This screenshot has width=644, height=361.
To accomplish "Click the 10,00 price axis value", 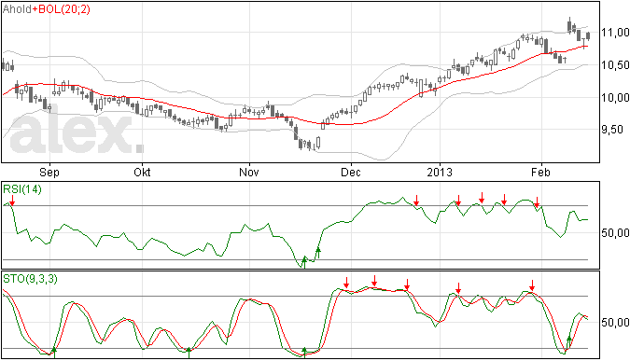I will coord(615,97).
